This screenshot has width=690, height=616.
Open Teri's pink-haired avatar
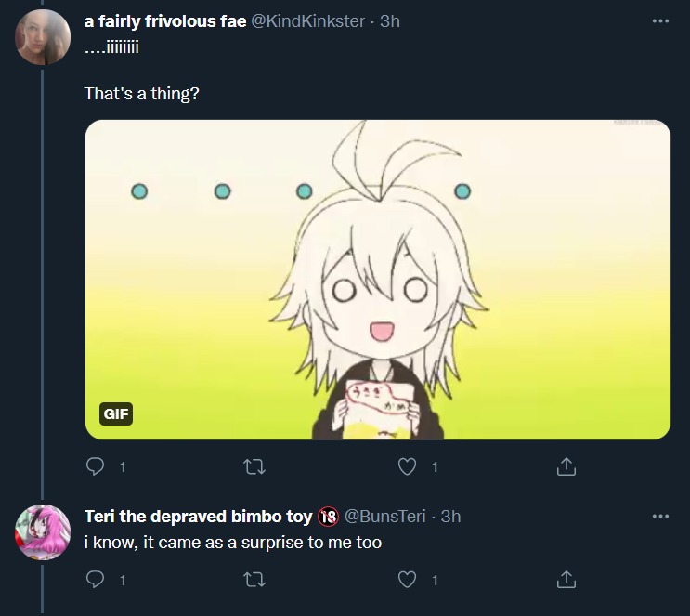(43, 532)
